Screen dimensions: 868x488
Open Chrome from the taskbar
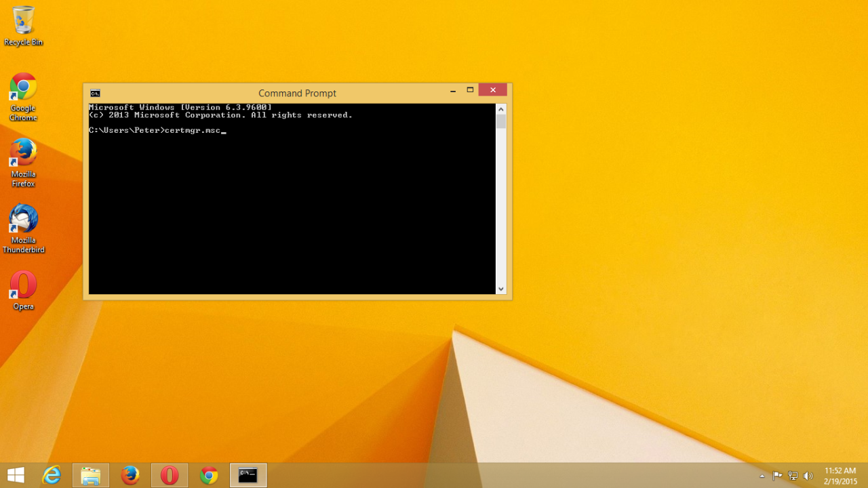[208, 474]
